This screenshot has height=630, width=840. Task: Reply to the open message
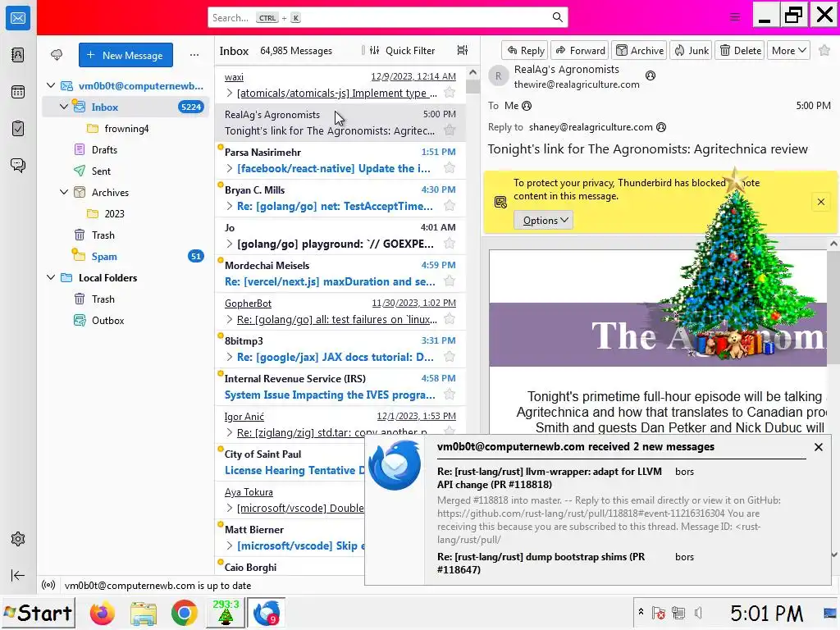(525, 50)
